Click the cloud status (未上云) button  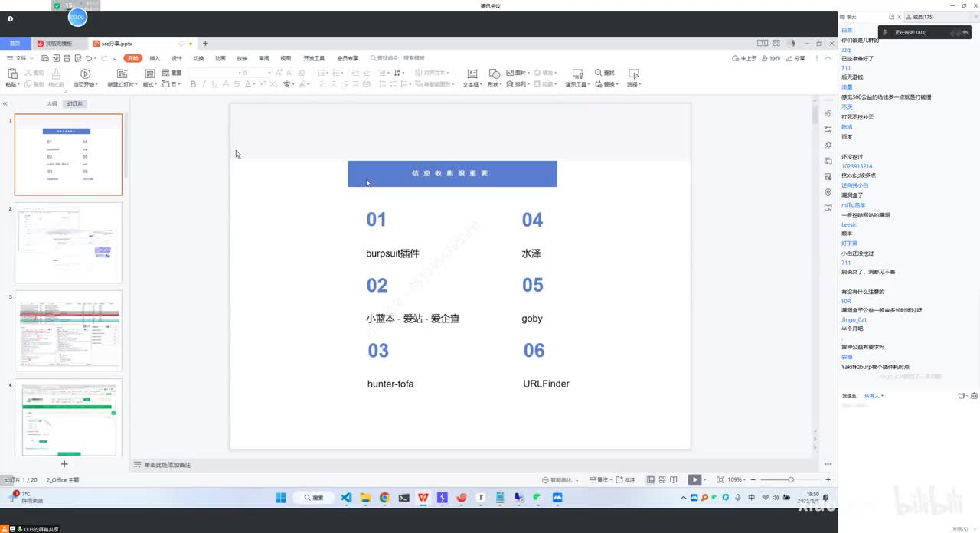(x=745, y=58)
